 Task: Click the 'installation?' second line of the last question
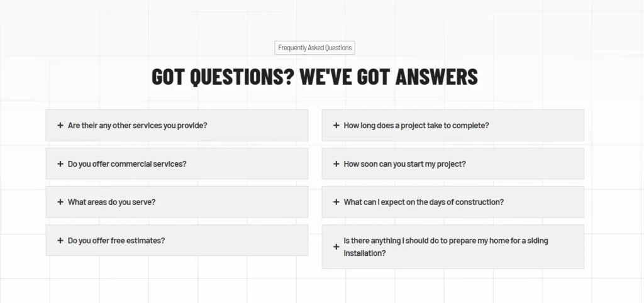tap(365, 253)
